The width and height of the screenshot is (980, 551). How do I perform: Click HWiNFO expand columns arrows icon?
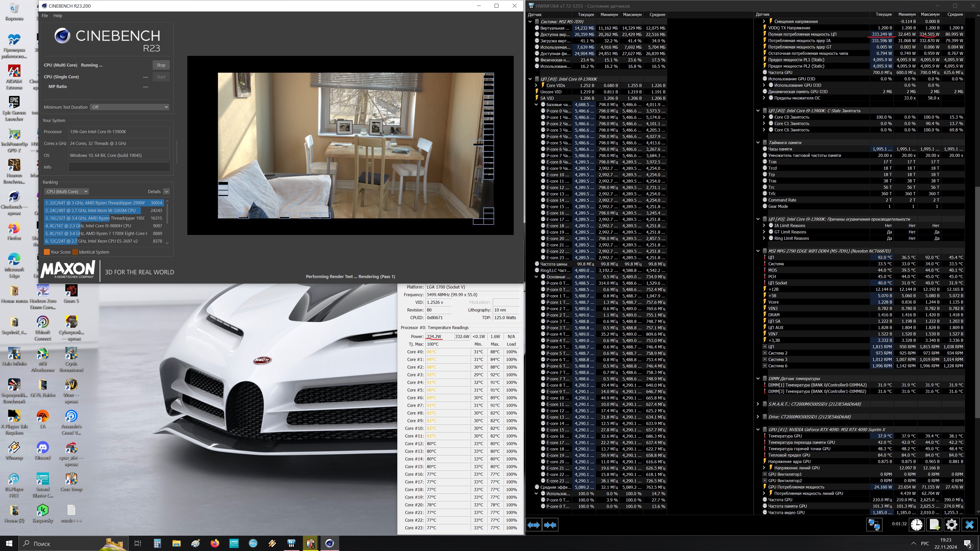click(x=533, y=525)
